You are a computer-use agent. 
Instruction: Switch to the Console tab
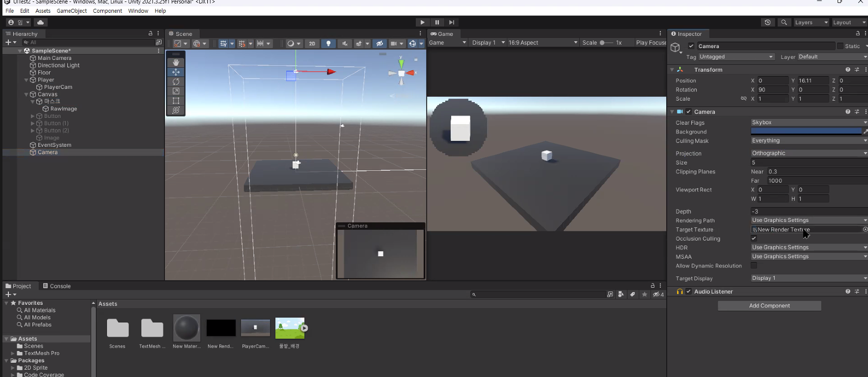(57, 286)
